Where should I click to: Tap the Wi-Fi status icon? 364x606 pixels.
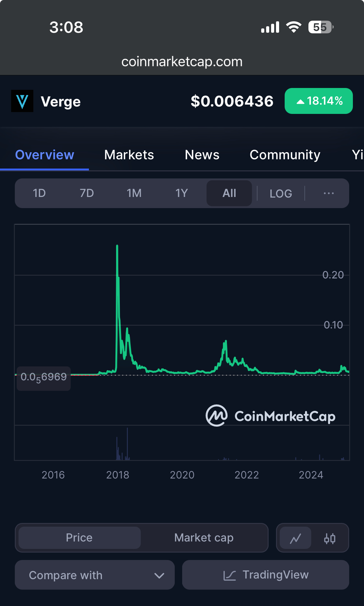tap(294, 27)
